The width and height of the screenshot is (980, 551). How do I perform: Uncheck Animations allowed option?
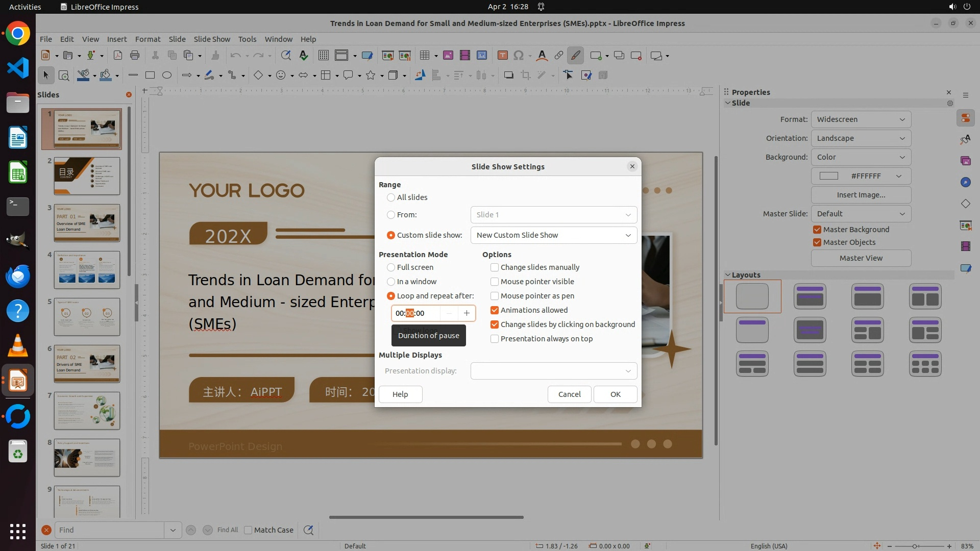494,310
